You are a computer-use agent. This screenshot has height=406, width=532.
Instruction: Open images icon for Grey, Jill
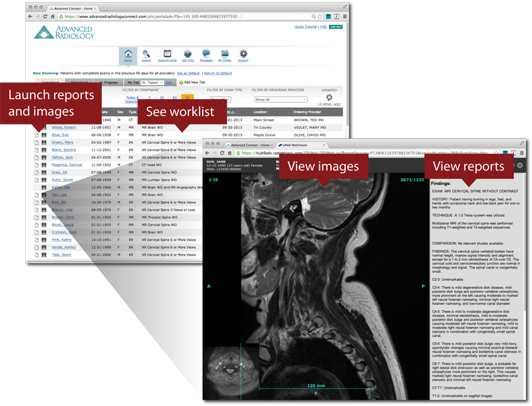coord(44,172)
